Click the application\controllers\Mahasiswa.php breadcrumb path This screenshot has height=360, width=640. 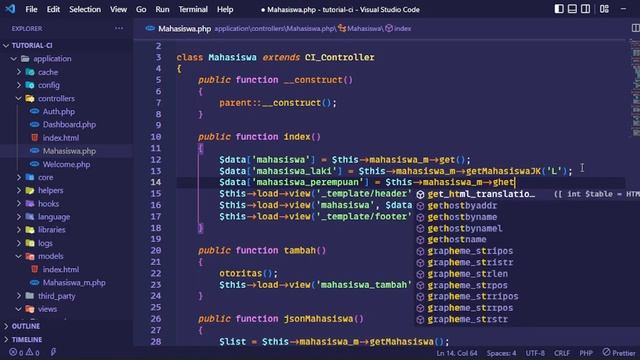(x=274, y=29)
